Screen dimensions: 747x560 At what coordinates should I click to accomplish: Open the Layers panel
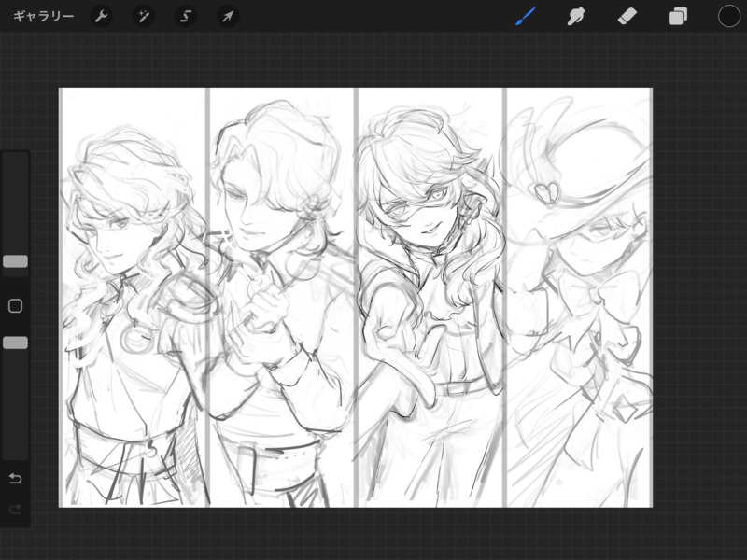(678, 17)
